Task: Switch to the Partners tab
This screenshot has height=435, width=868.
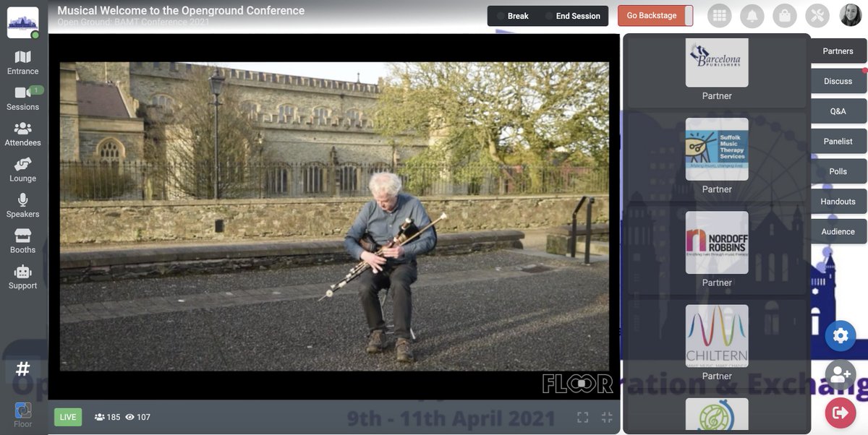Action: (838, 51)
